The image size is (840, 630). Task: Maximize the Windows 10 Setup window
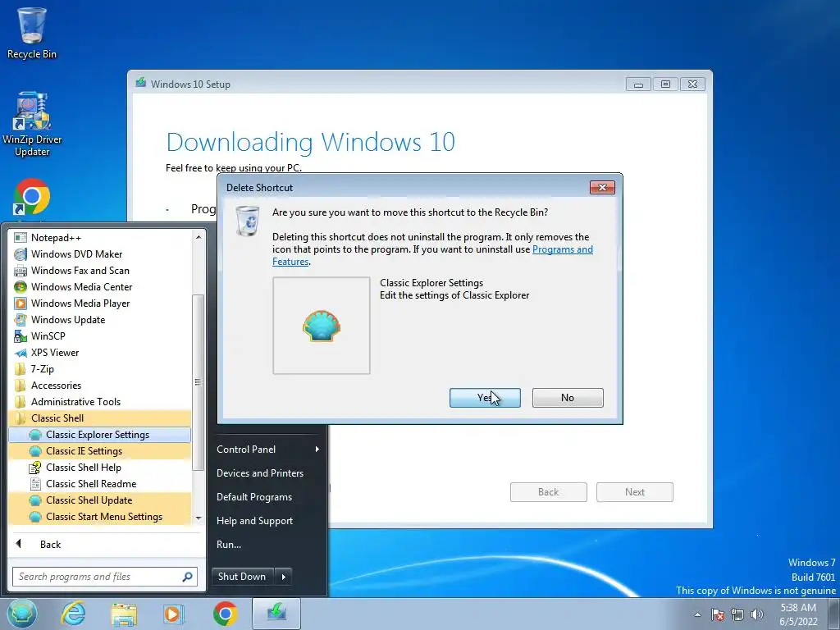point(665,84)
